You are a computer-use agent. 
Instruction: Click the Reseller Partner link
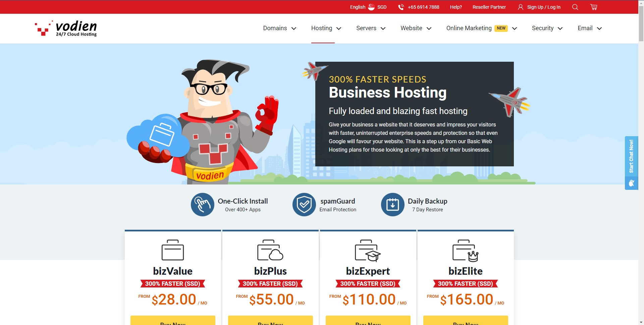(489, 7)
